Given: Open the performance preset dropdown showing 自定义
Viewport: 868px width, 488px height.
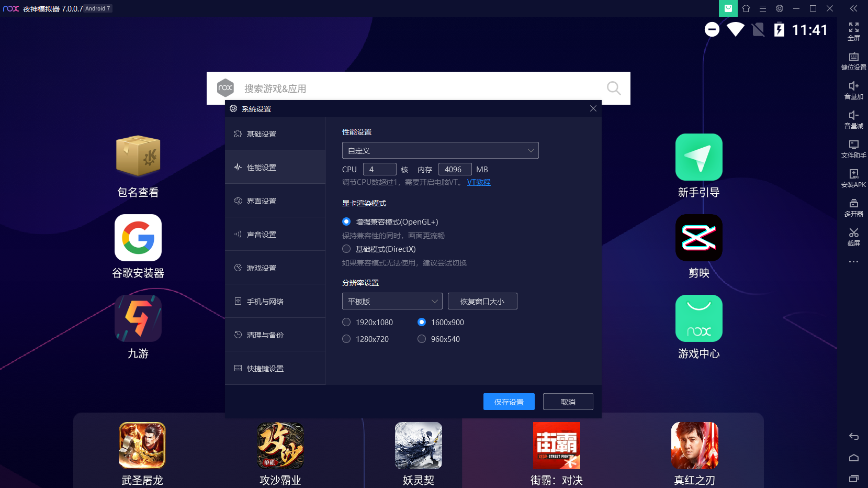Looking at the screenshot, I should coord(441,150).
